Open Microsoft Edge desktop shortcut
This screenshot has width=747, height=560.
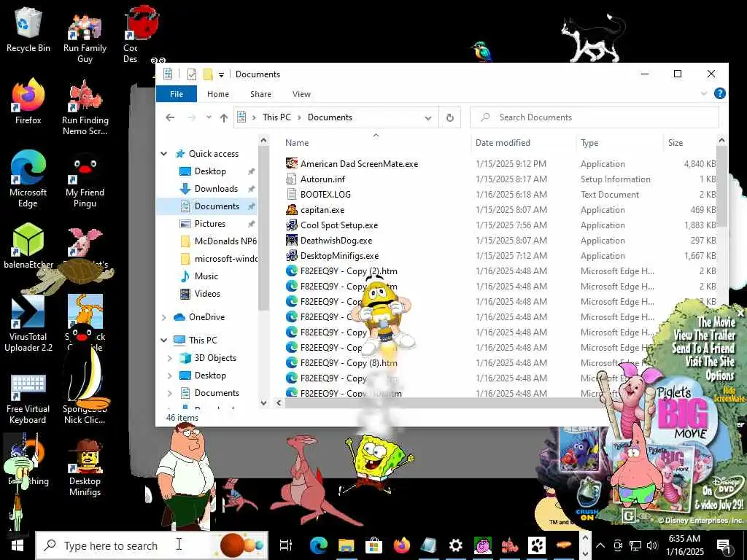click(x=28, y=179)
